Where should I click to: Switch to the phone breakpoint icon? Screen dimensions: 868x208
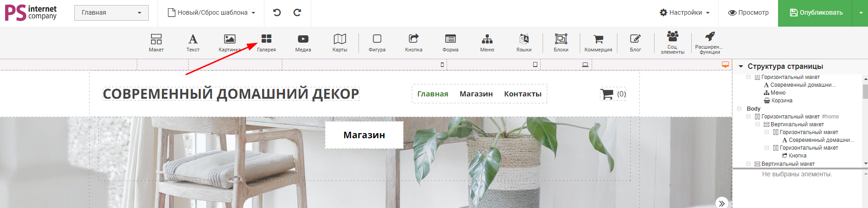442,65
